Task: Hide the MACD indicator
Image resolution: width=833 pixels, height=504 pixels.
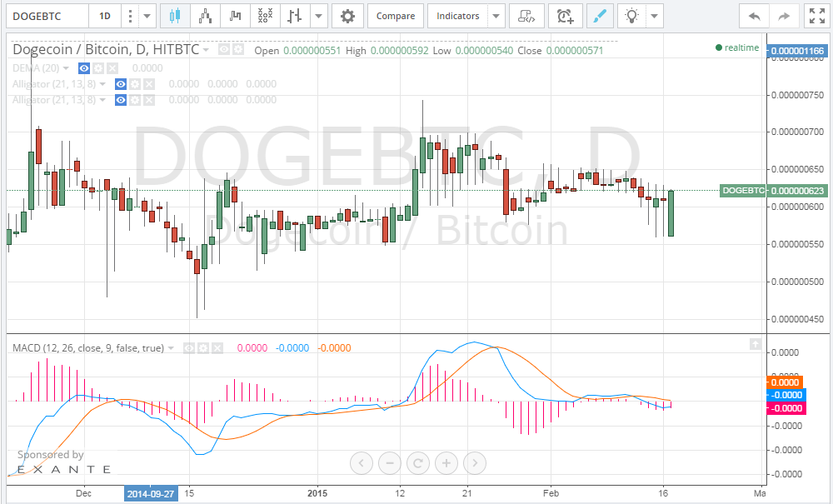Action: (x=191, y=347)
